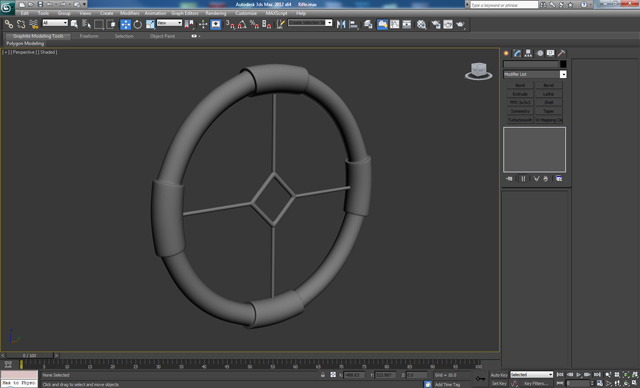Open Quick Access toolbar customize arrow
The image size is (640, 388).
(85, 4)
